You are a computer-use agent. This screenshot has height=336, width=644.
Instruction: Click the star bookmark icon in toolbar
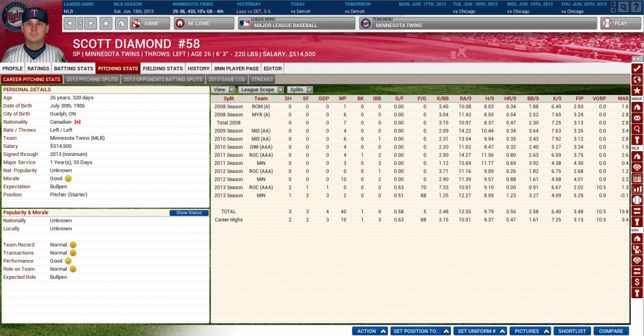(x=106, y=23)
